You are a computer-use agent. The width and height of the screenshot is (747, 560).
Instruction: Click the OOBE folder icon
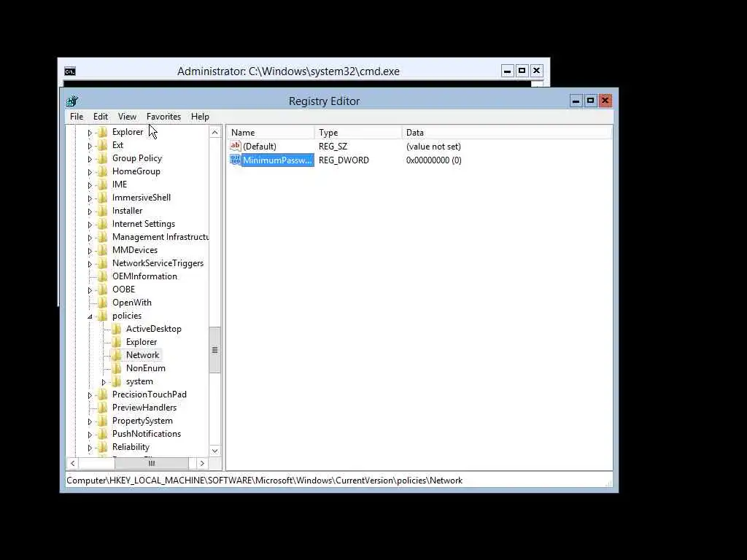(x=102, y=289)
